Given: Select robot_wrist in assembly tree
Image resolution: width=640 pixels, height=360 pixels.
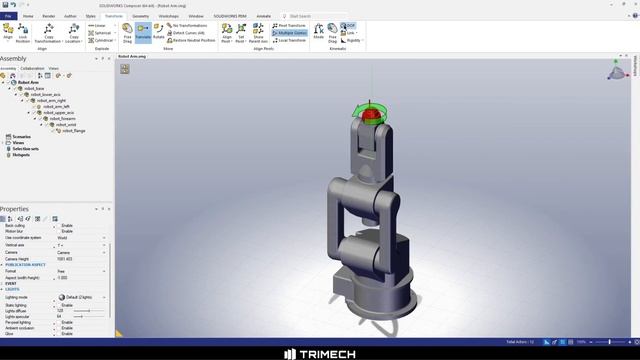Looking at the screenshot, I should (66, 125).
